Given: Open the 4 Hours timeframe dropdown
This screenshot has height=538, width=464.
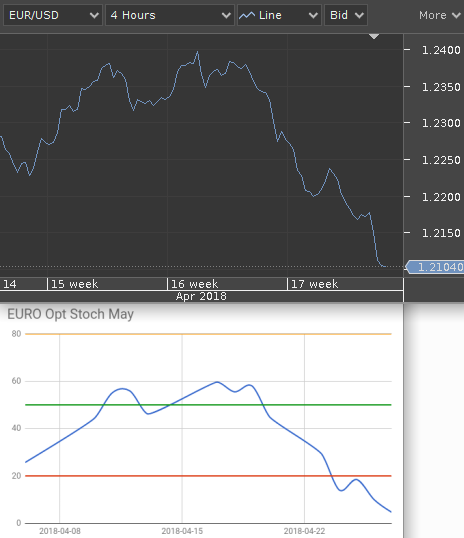Looking at the screenshot, I should pos(170,15).
